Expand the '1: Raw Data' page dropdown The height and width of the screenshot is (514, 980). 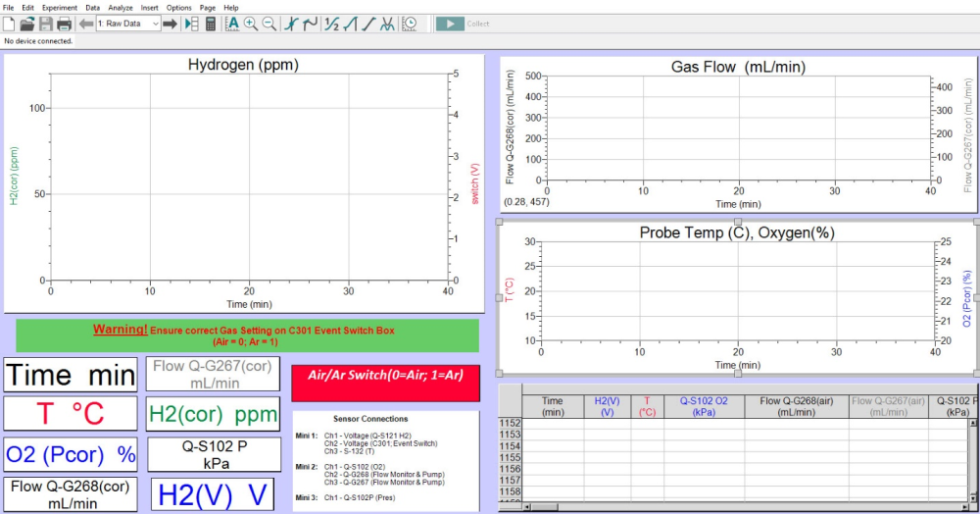tap(128, 24)
